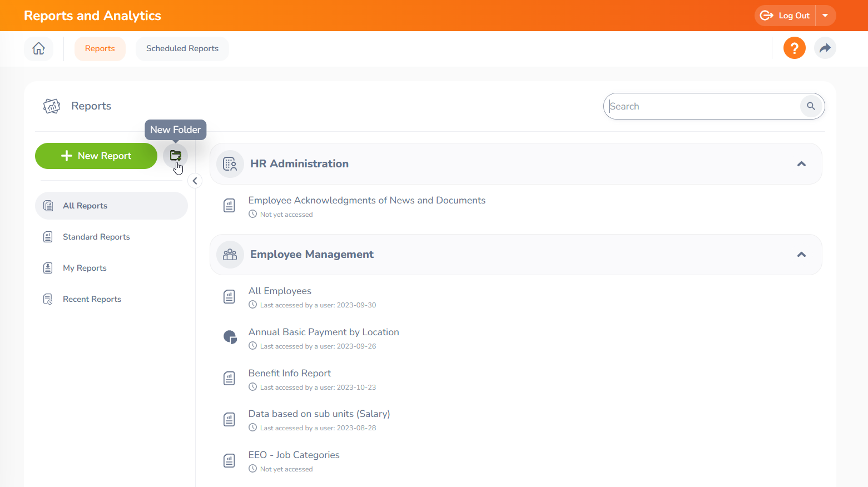
Task: Click the share arrow icon
Action: [825, 48]
